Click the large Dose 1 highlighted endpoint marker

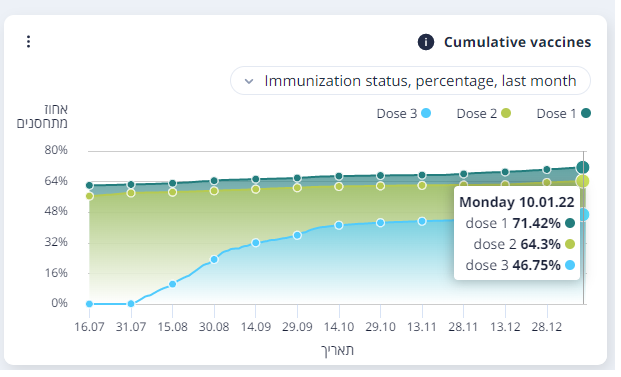[x=583, y=168]
